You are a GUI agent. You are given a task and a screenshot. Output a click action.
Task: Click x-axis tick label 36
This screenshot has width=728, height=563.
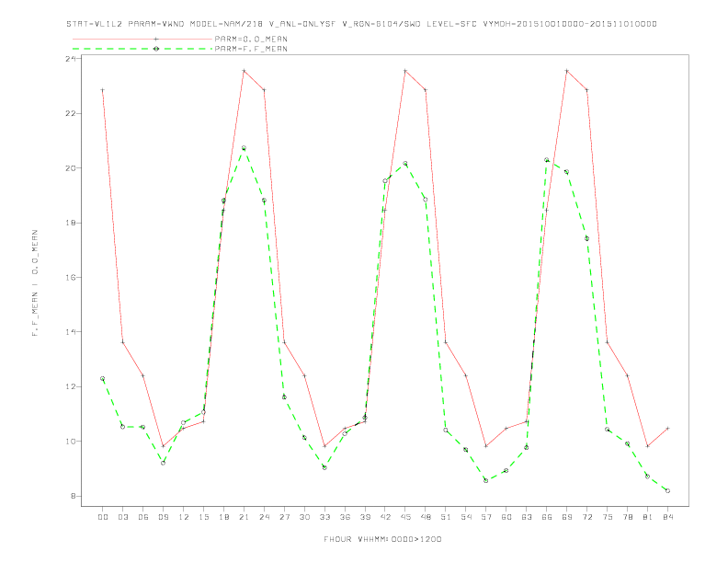(345, 517)
